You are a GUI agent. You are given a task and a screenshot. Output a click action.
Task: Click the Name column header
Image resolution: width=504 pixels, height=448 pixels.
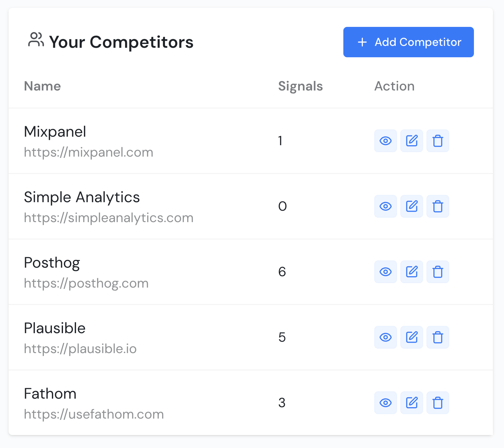tap(42, 86)
